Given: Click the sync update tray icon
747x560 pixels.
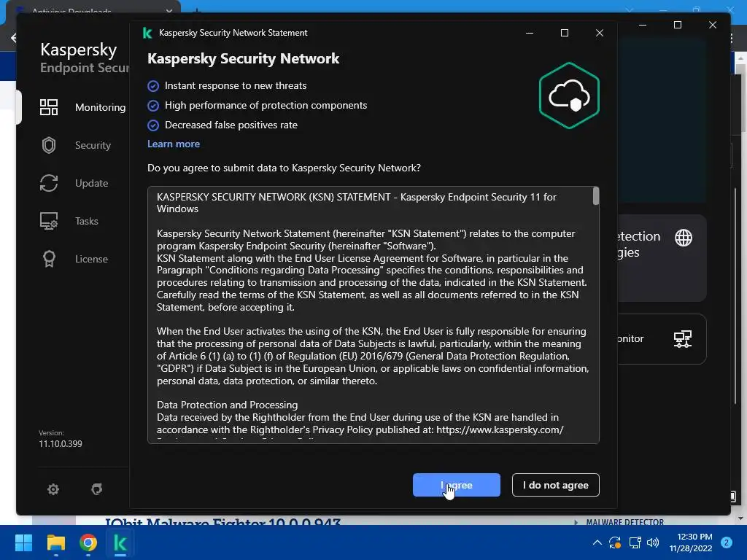Looking at the screenshot, I should point(615,542).
